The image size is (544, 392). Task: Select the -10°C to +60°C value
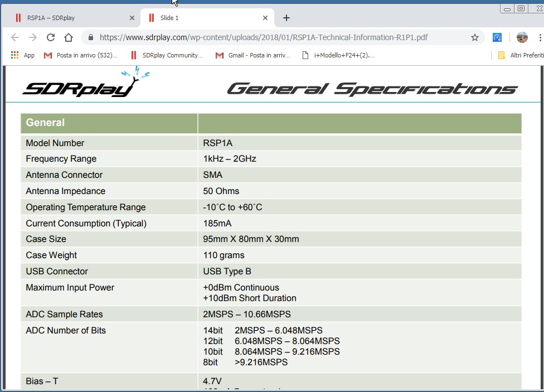[x=232, y=207]
